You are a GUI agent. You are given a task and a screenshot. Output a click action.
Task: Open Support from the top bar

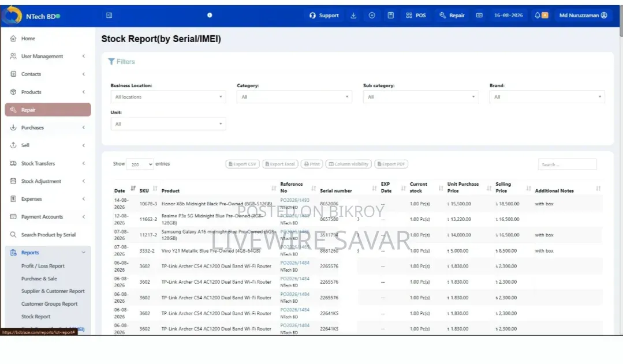(x=324, y=16)
